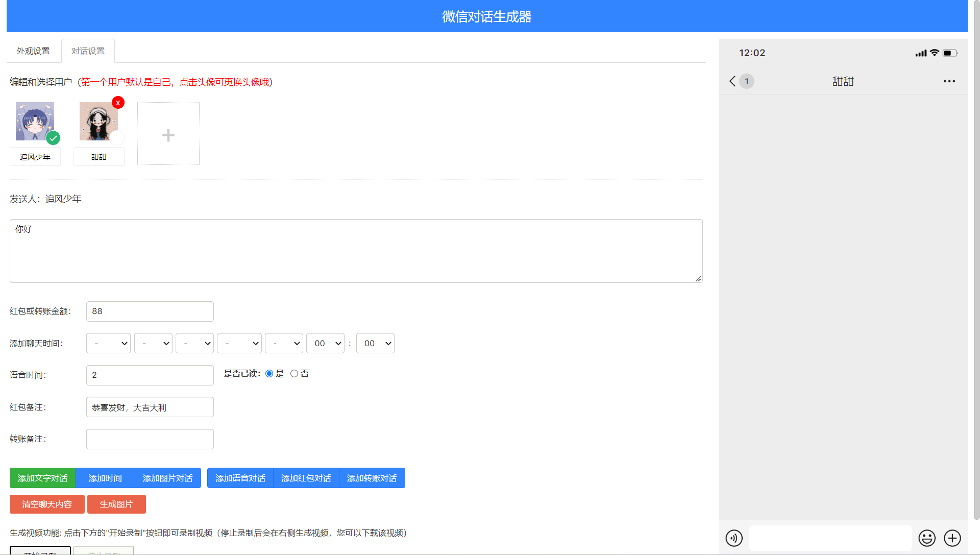The image size is (980, 555).
Task: Tap the voice input icon in chat bar
Action: pyautogui.click(x=734, y=538)
